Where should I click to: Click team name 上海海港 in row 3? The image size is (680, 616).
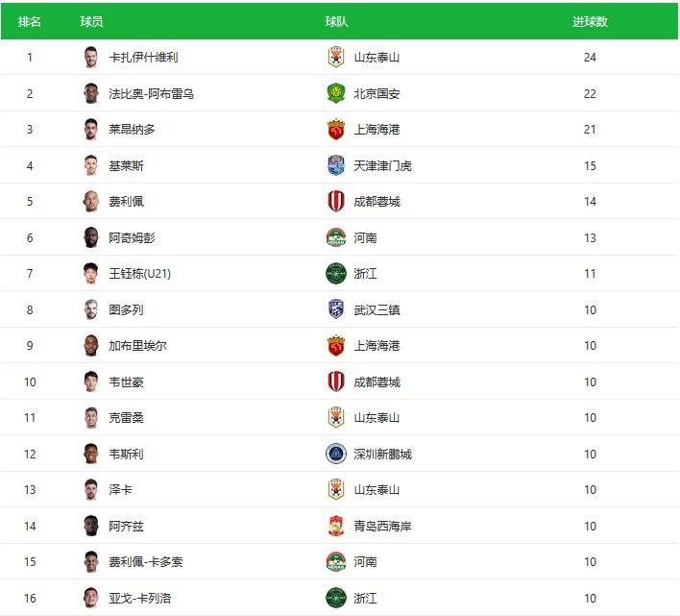pos(376,130)
